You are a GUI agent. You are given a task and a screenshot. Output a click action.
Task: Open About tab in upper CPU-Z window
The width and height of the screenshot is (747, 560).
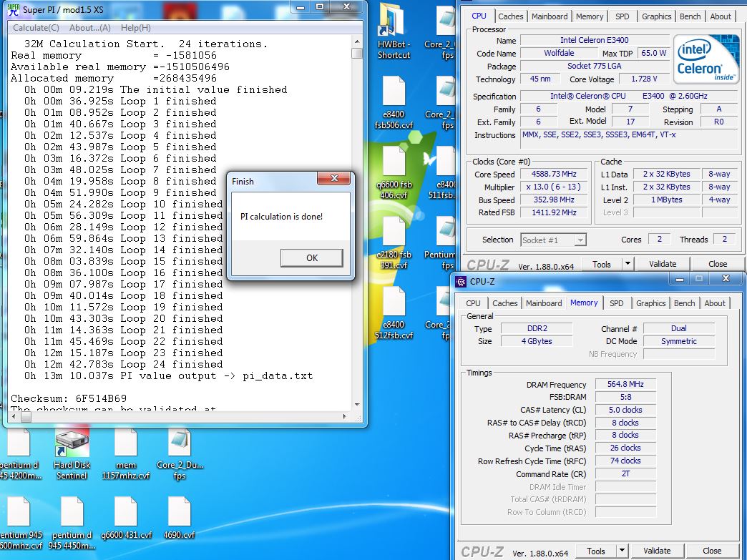click(x=721, y=16)
